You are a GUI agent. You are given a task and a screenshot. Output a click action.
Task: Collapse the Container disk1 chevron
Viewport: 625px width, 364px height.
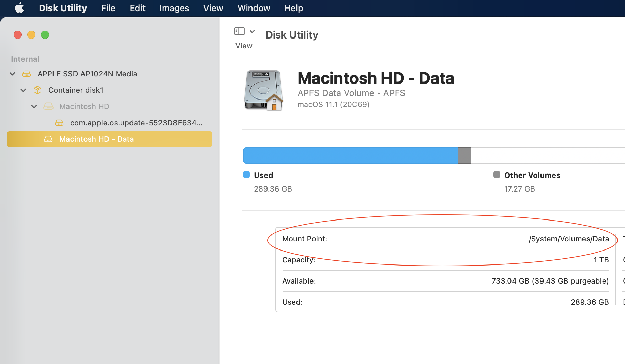(x=23, y=90)
